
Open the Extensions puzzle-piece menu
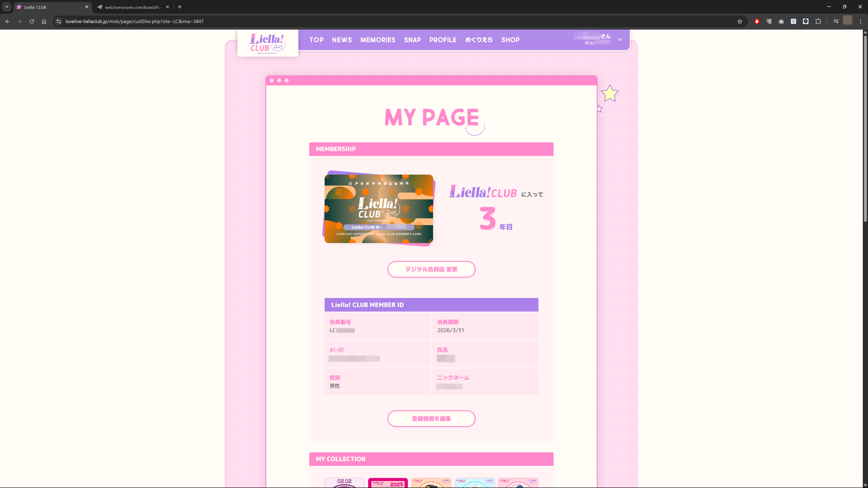point(818,21)
